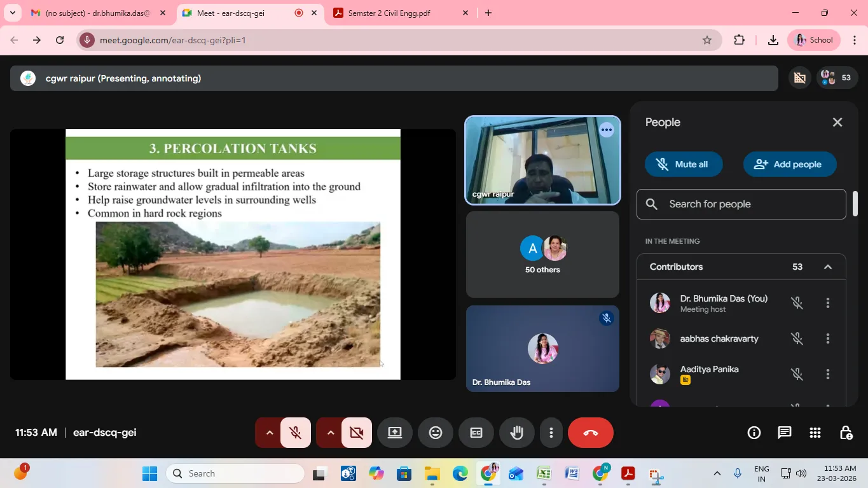Click the raise hand icon
The height and width of the screenshot is (488, 868).
coord(516,433)
